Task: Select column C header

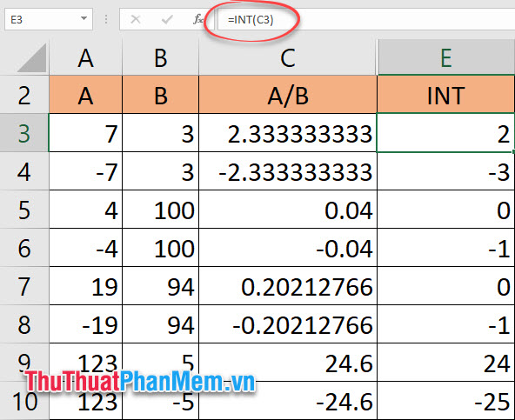Action: [x=288, y=57]
